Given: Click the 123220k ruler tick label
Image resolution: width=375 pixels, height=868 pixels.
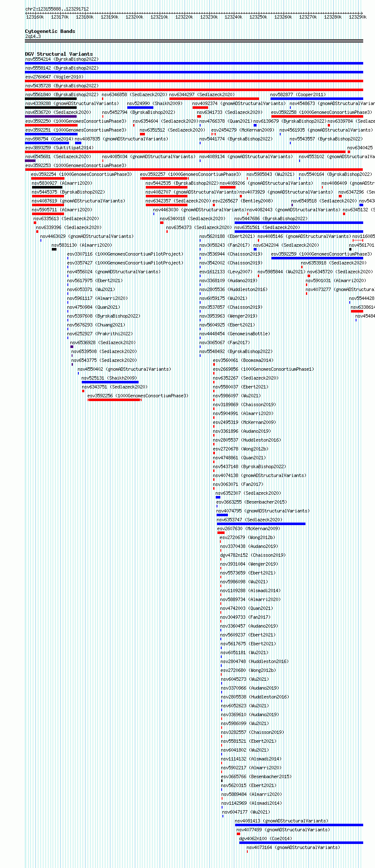Looking at the screenshot, I should (x=184, y=17).
